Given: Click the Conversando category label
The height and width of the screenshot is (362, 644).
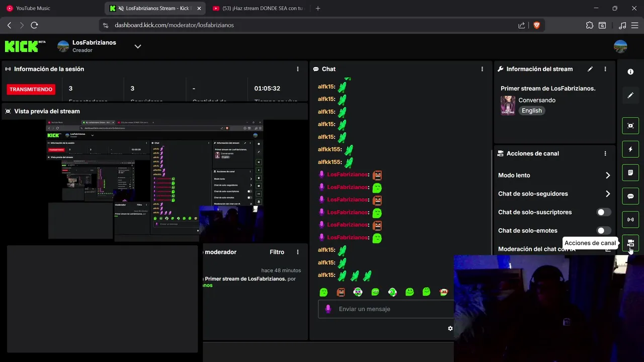Looking at the screenshot, I should pyautogui.click(x=537, y=100).
